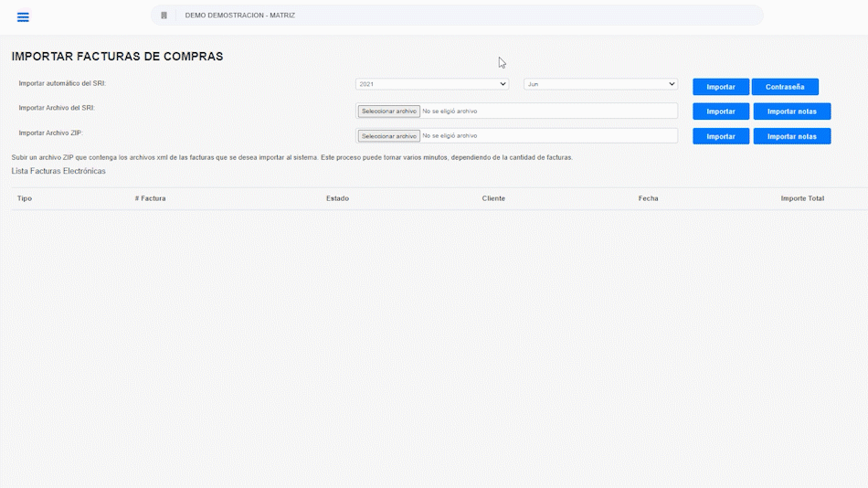Click Importar for automatic SRI import
The height and width of the screenshot is (488, 868).
[720, 87]
